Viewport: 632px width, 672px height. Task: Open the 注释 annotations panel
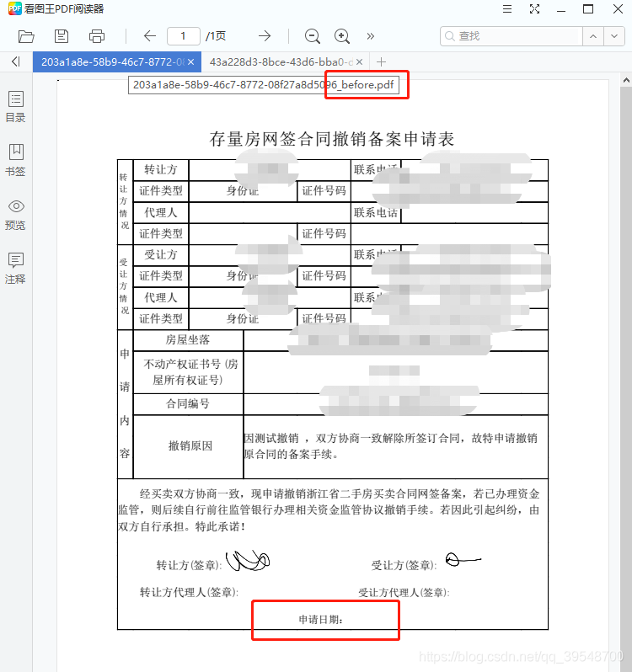pos(15,269)
